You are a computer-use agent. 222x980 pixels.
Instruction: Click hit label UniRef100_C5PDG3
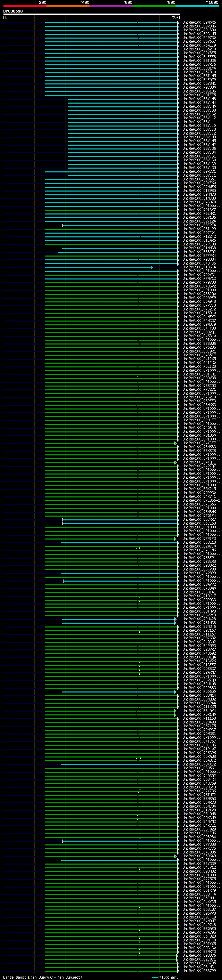199,600
